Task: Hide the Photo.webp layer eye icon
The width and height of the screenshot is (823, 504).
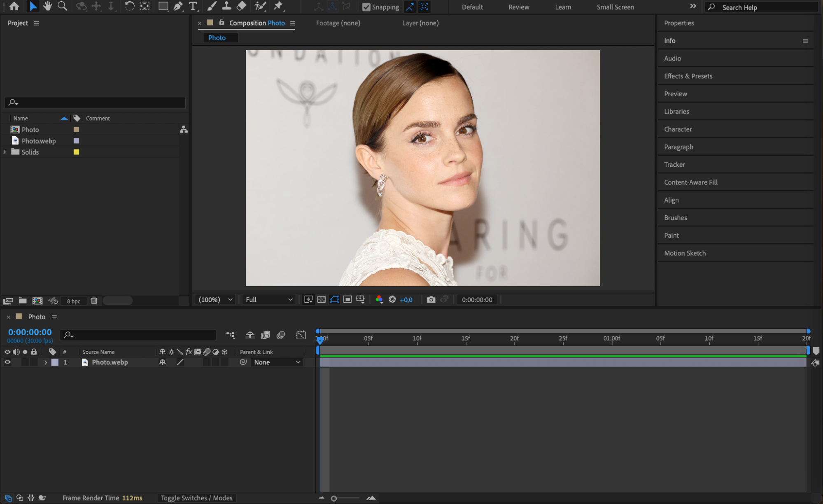Action: point(7,362)
